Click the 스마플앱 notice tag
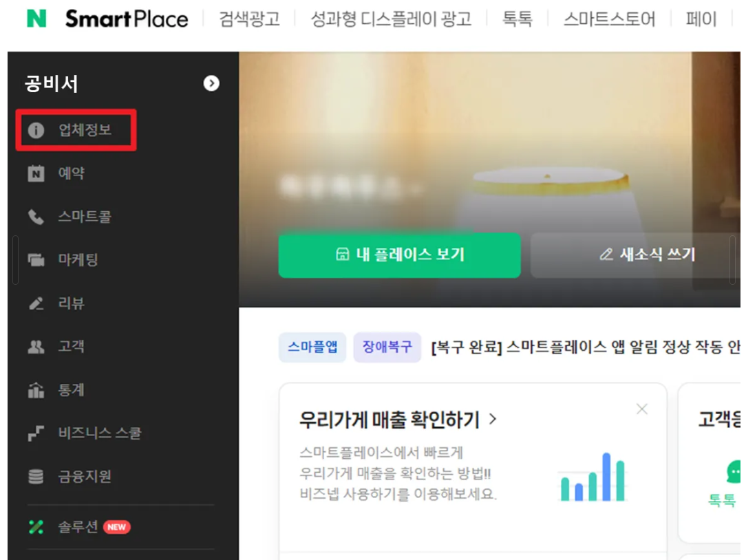 [312, 347]
